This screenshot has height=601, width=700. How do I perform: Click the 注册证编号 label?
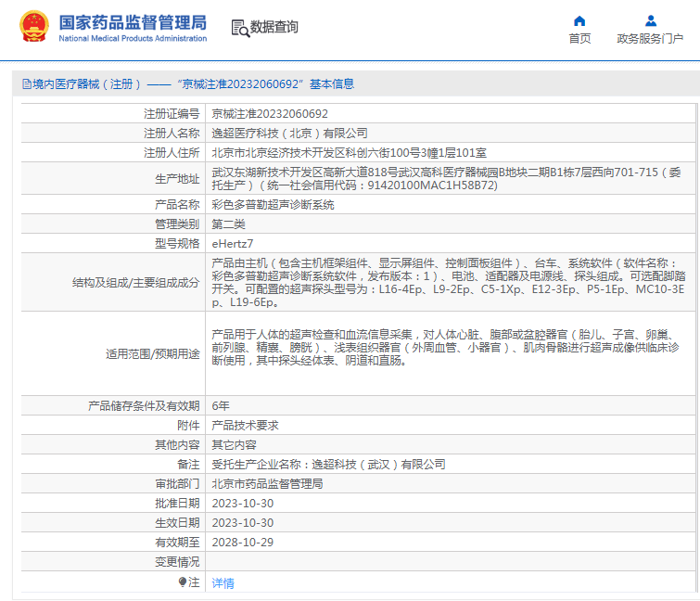click(172, 114)
